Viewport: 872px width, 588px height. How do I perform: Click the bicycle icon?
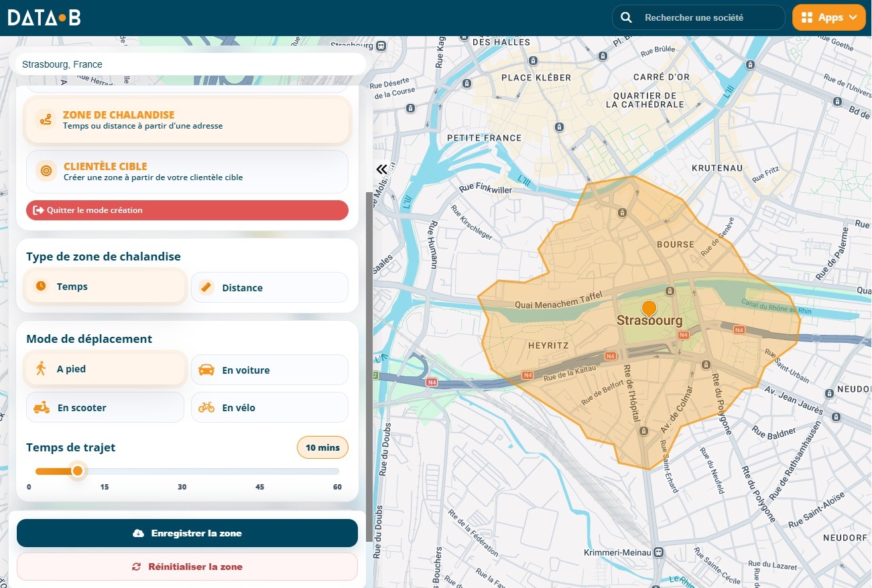[x=206, y=407]
